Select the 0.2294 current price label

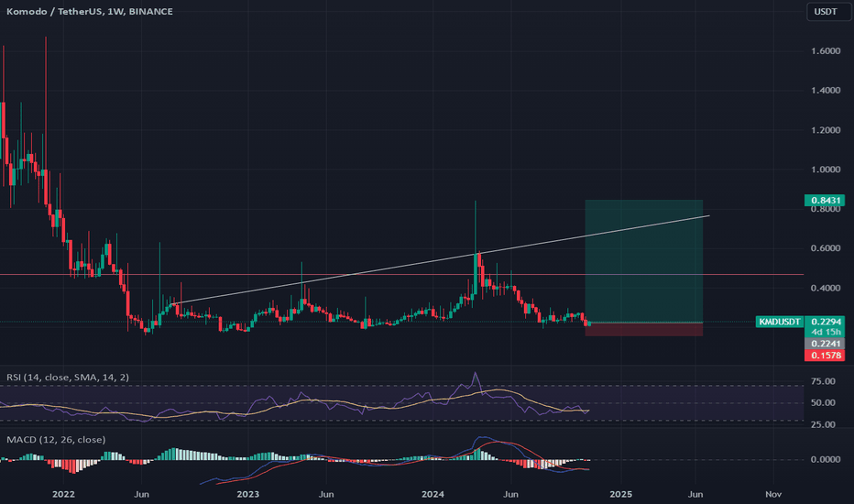click(825, 322)
